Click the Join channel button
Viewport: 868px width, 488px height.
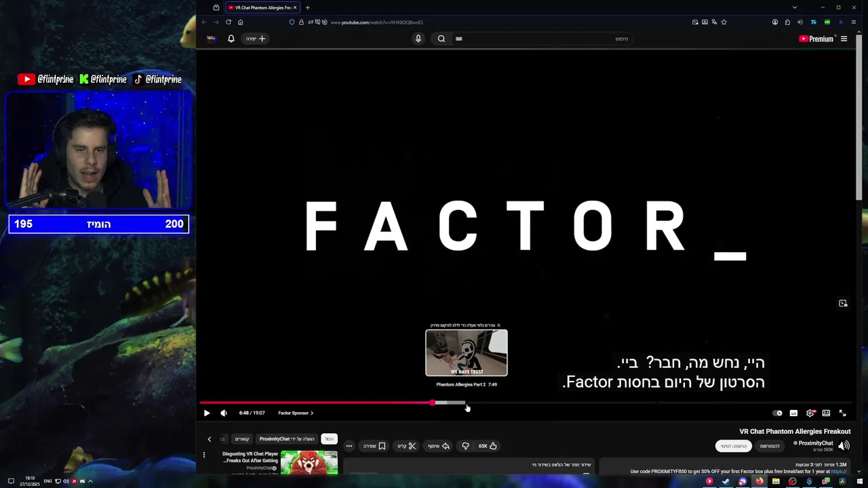770,446
